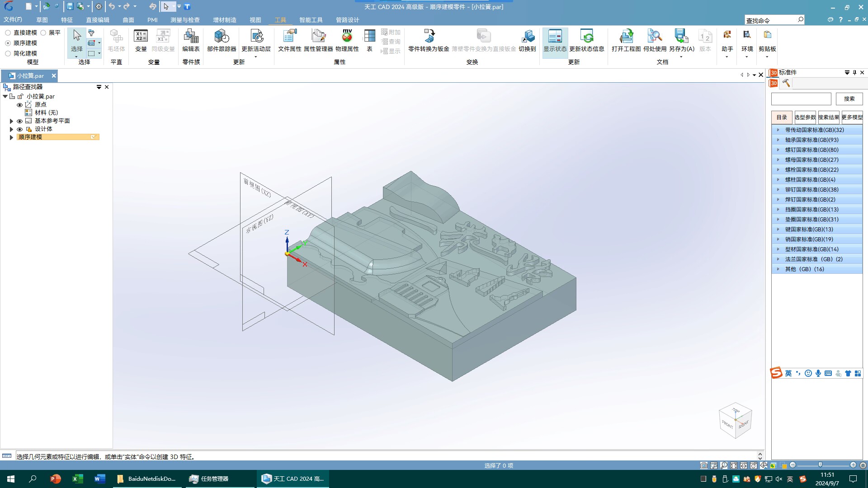Viewport: 868px width, 488px height.
Task: Open the 属性管理器 property manager
Action: pos(318,41)
